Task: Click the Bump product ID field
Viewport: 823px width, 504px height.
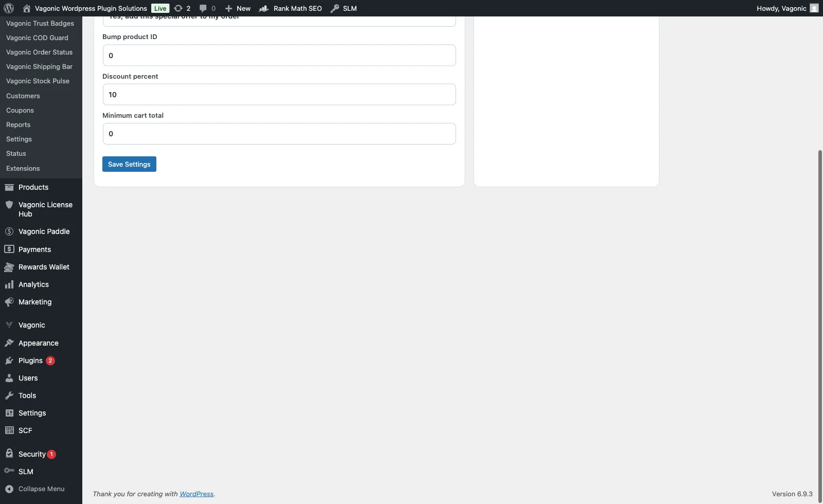Action: 279,55
